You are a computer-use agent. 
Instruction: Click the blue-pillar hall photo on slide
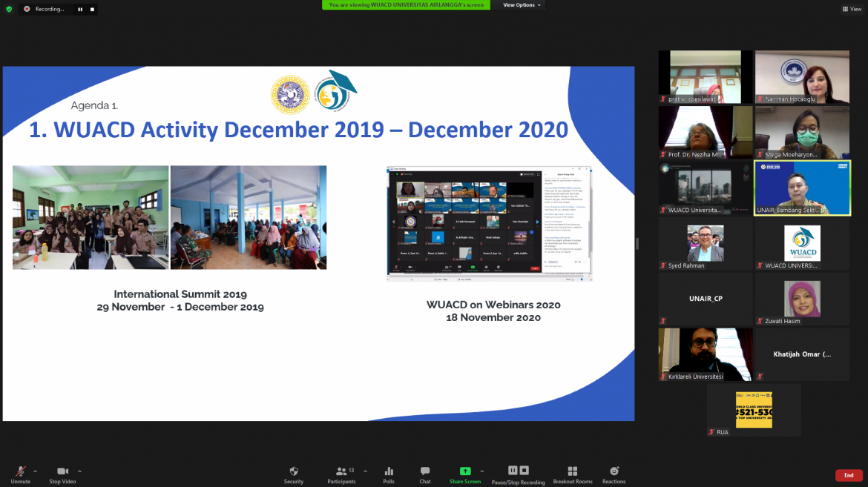(249, 217)
